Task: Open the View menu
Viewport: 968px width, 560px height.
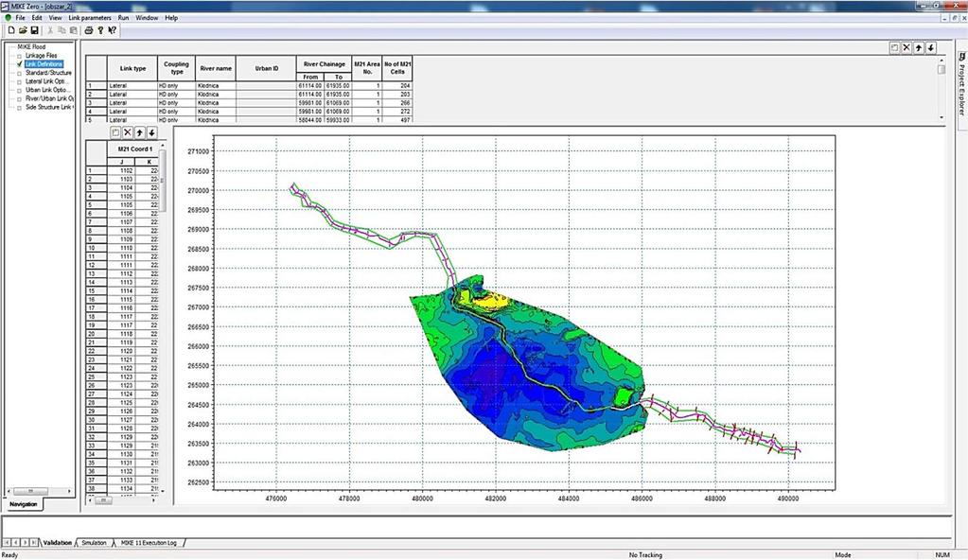Action: [x=56, y=18]
